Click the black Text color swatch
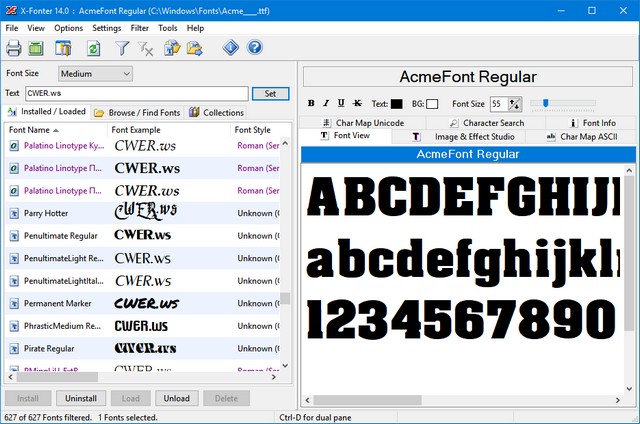The image size is (640, 424). pyautogui.click(x=397, y=103)
